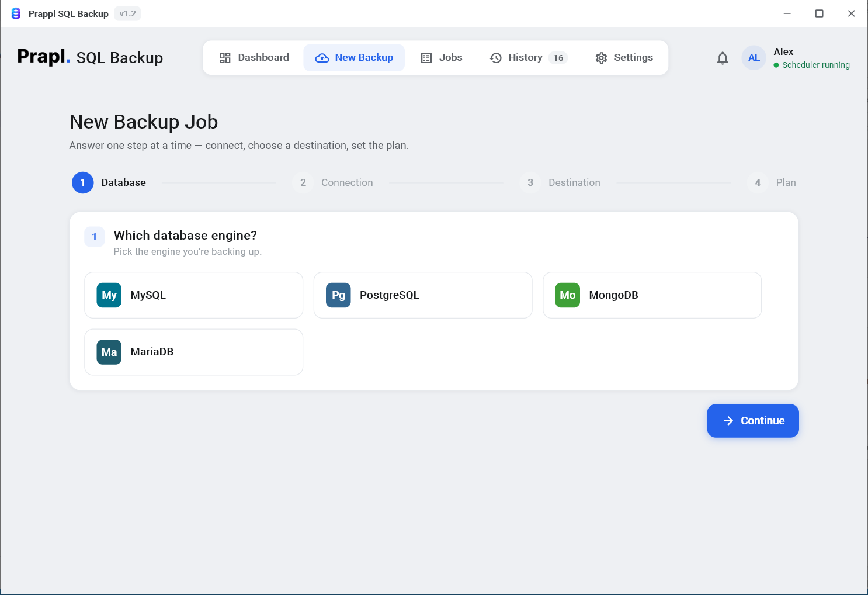Image resolution: width=868 pixels, height=595 pixels.
Task: Open the Dashboard tab
Action: click(x=254, y=57)
